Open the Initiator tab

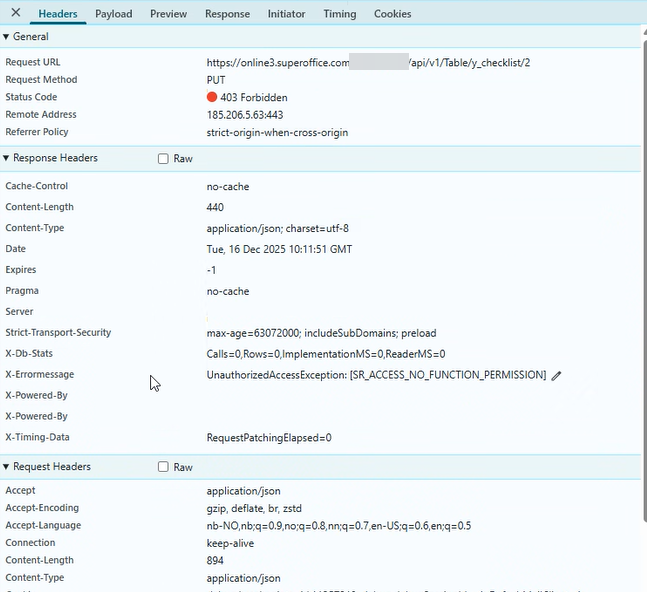287,14
